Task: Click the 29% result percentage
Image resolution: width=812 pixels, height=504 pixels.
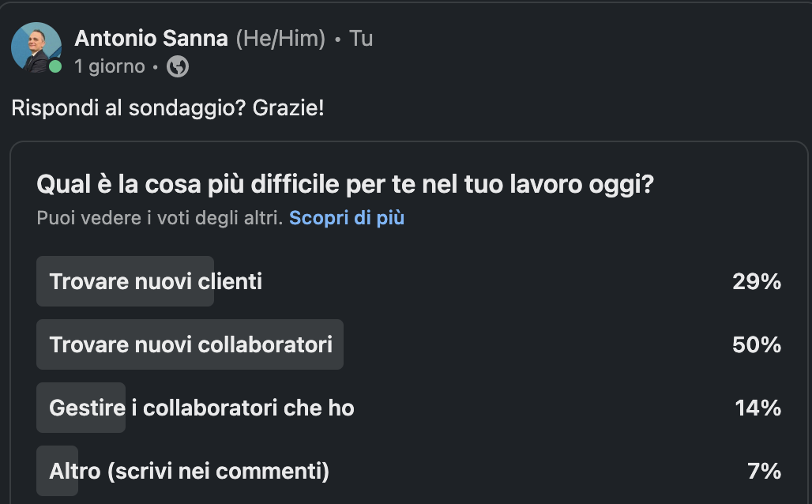Action: [757, 282]
